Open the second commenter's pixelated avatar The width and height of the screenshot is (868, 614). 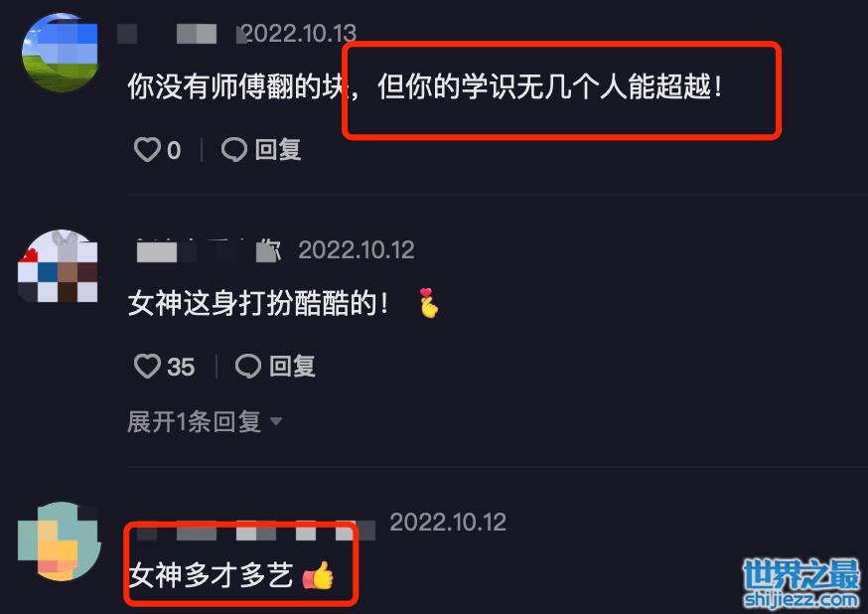[59, 267]
